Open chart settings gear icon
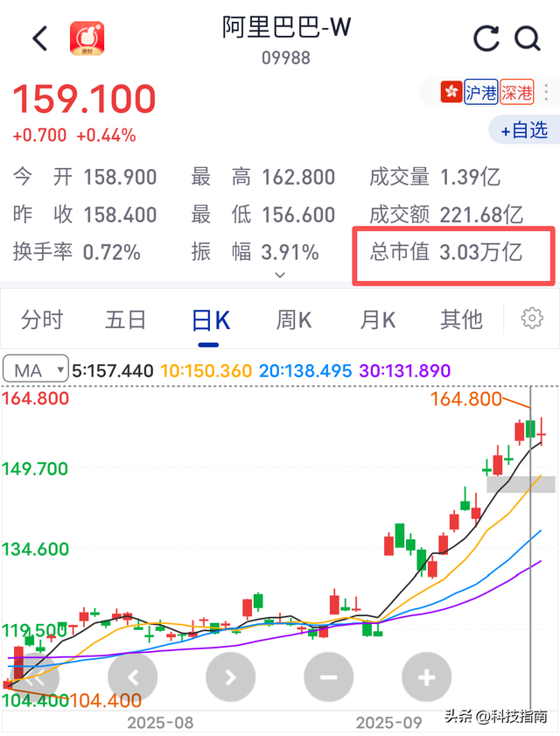Screen dimensions: 560x736 532,319
